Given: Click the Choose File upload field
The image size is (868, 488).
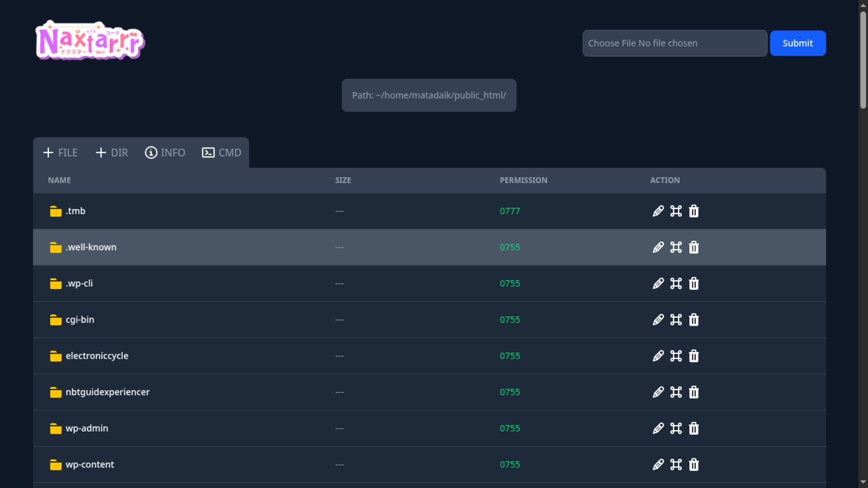Looking at the screenshot, I should [675, 43].
